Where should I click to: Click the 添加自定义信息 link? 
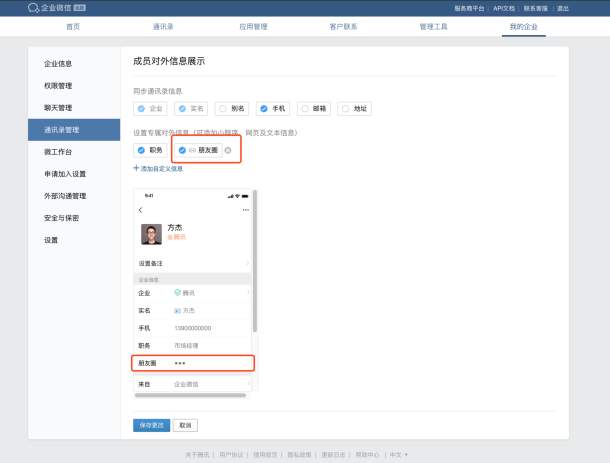tap(162, 168)
